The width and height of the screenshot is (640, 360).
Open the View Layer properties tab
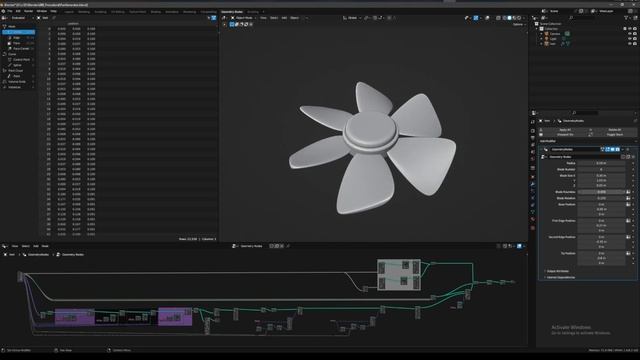[533, 145]
